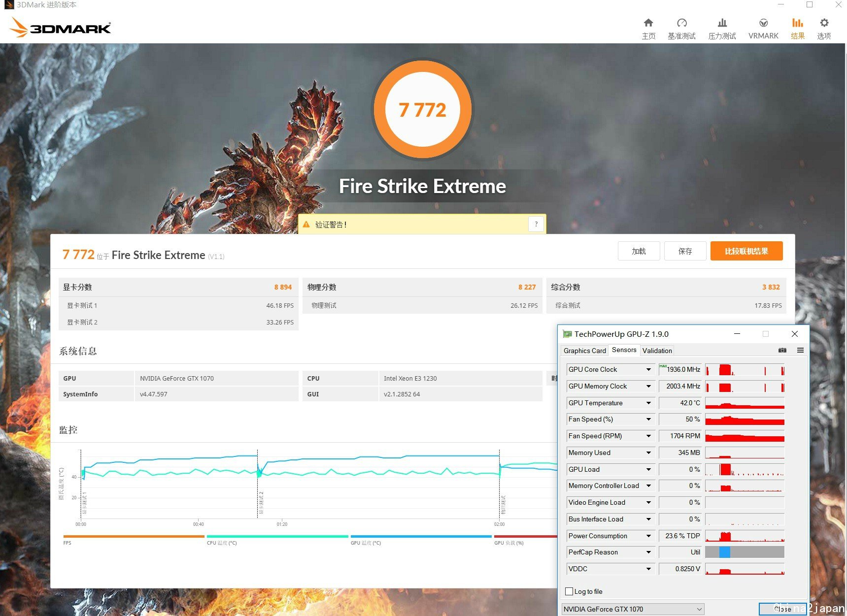Open the Benchmarks (基准测试) gauge icon
847x616 pixels.
[681, 23]
